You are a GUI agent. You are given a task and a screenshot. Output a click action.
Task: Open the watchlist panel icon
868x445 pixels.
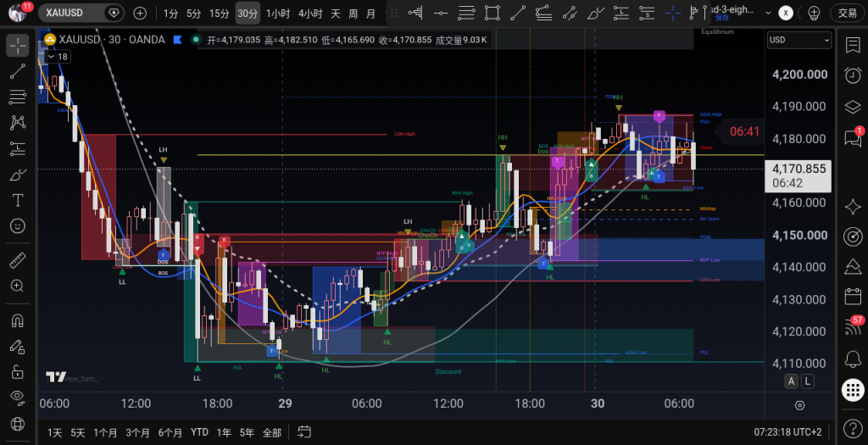pyautogui.click(x=853, y=46)
